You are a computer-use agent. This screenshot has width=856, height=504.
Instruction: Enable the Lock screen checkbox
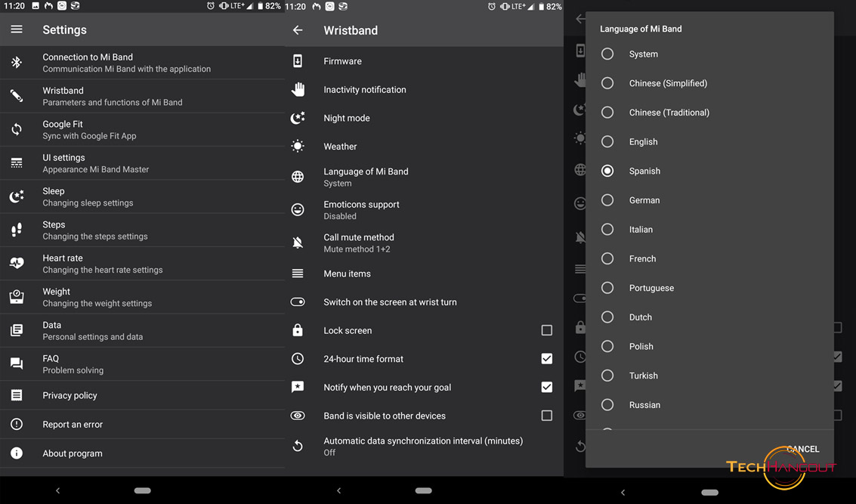coord(546,329)
